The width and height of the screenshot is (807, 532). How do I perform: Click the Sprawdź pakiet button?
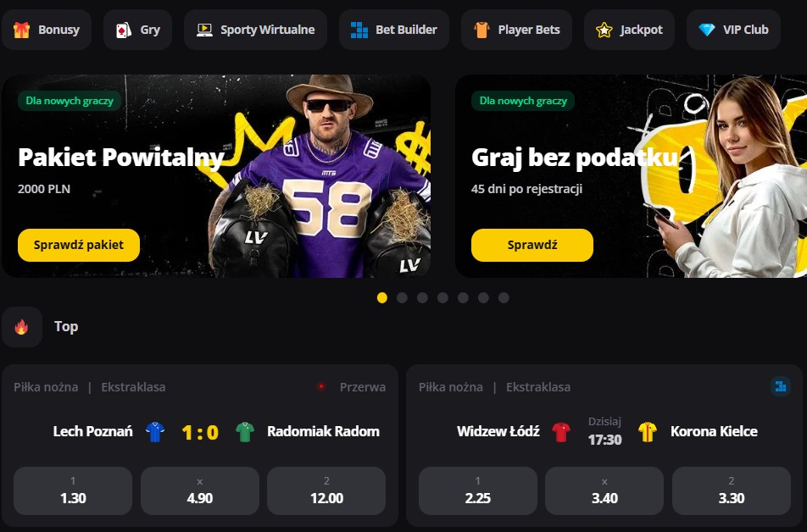click(x=79, y=245)
